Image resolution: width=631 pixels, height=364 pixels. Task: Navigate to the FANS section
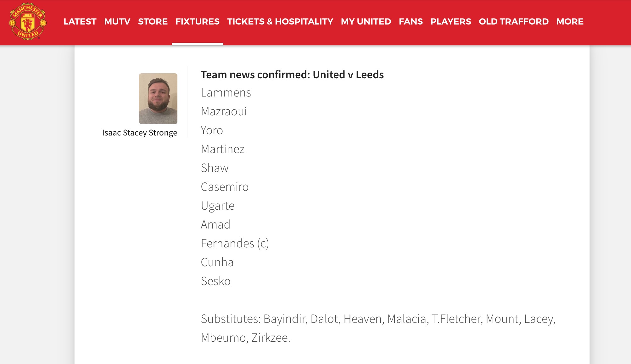[x=411, y=21]
